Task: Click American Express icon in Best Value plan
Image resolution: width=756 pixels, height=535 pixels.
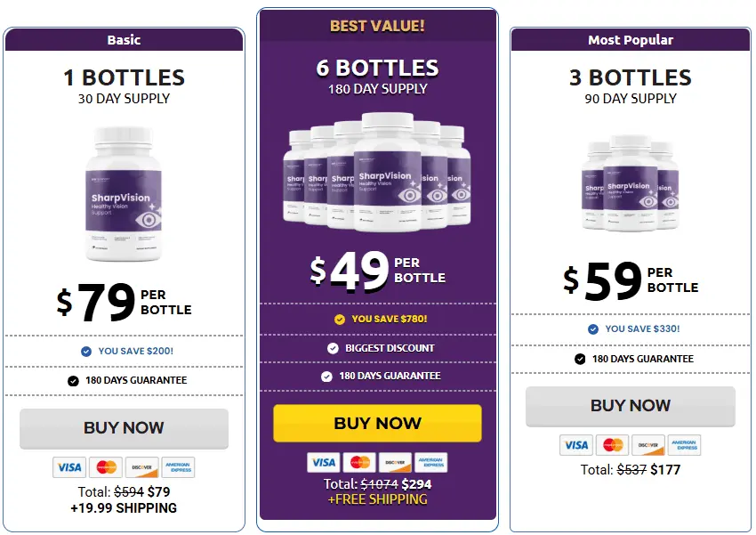Action: (430, 462)
